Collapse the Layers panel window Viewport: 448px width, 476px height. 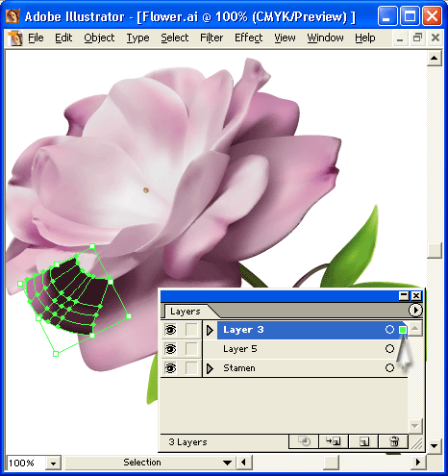[404, 295]
